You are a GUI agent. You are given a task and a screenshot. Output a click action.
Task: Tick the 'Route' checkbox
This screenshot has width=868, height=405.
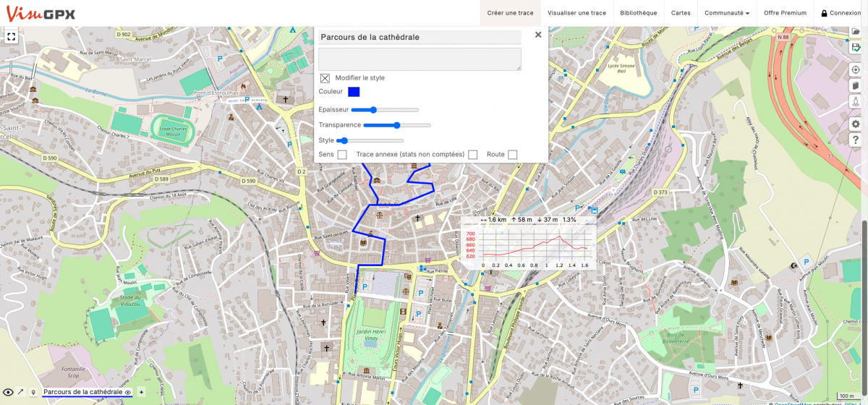pyautogui.click(x=512, y=155)
